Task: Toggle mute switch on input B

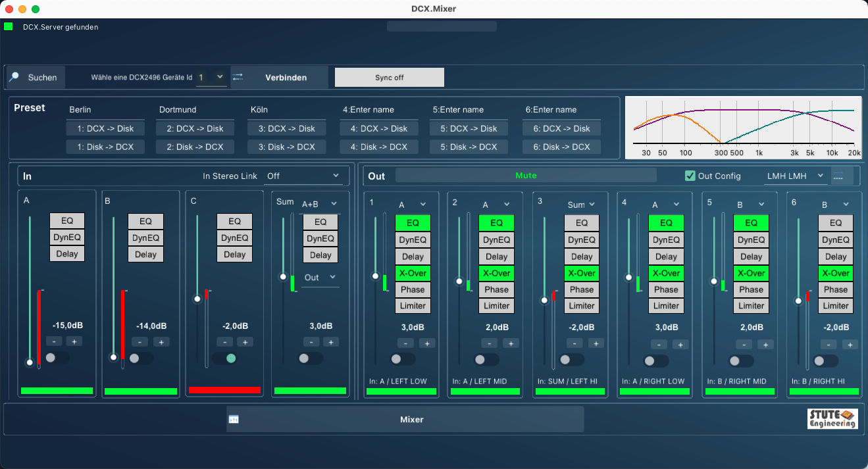Action: [x=140, y=358]
